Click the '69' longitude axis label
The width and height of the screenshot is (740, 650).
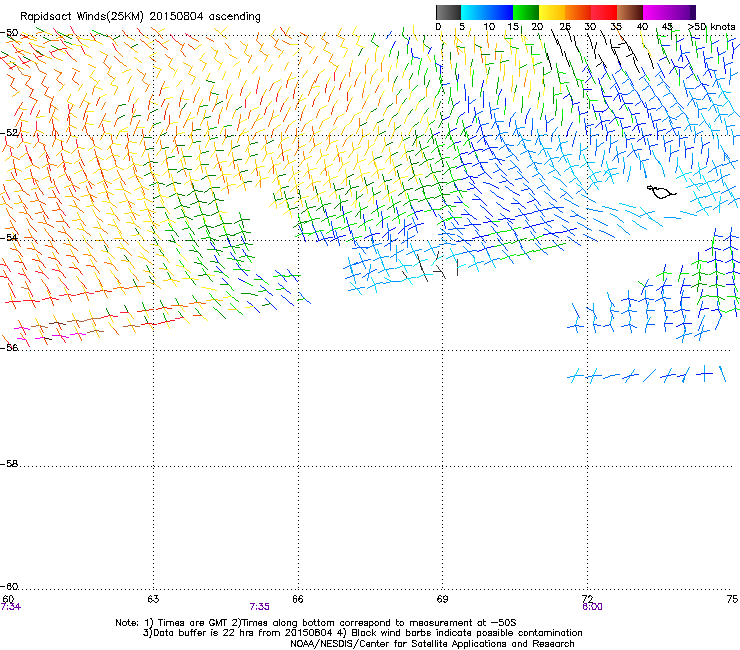(442, 599)
